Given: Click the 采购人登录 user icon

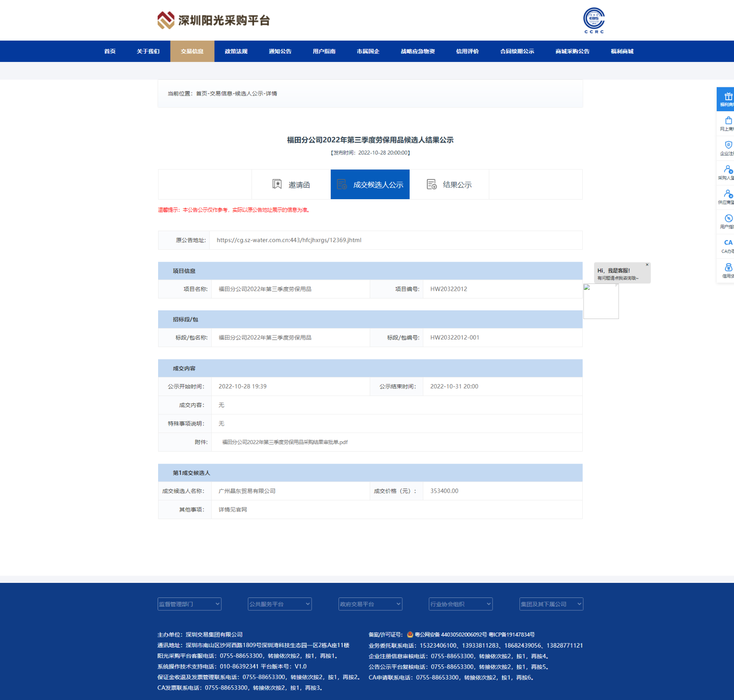Looking at the screenshot, I should [x=728, y=170].
